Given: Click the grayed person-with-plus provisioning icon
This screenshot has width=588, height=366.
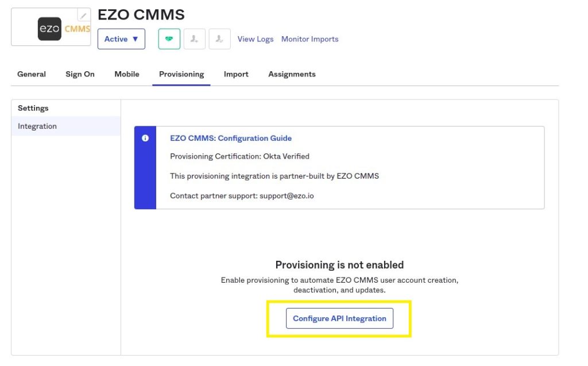Looking at the screenshot, I should point(194,39).
